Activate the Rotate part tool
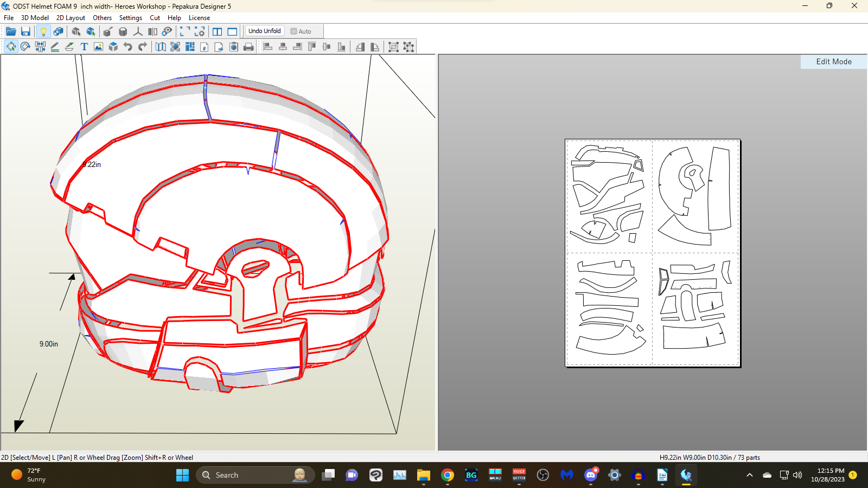The image size is (868, 488). 25,47
